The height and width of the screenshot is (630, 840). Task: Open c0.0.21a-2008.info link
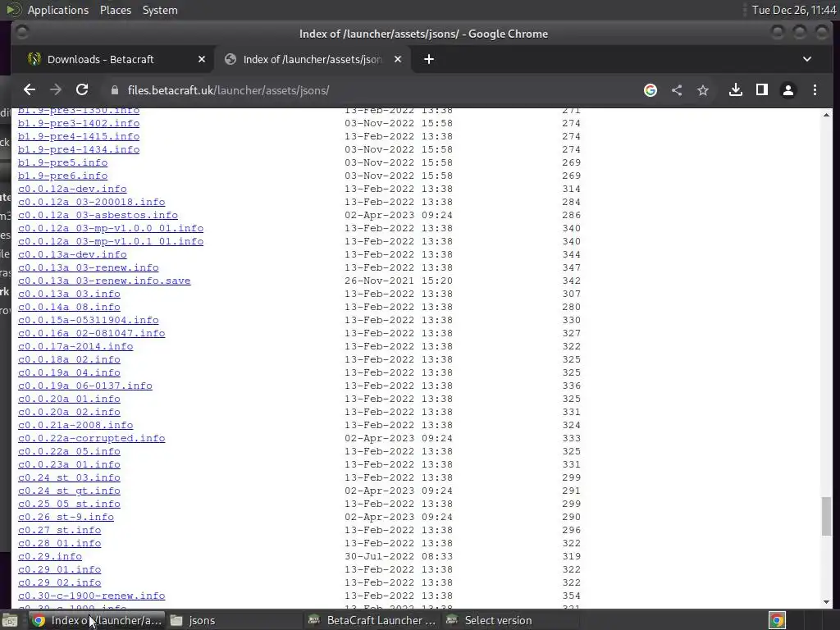(75, 425)
